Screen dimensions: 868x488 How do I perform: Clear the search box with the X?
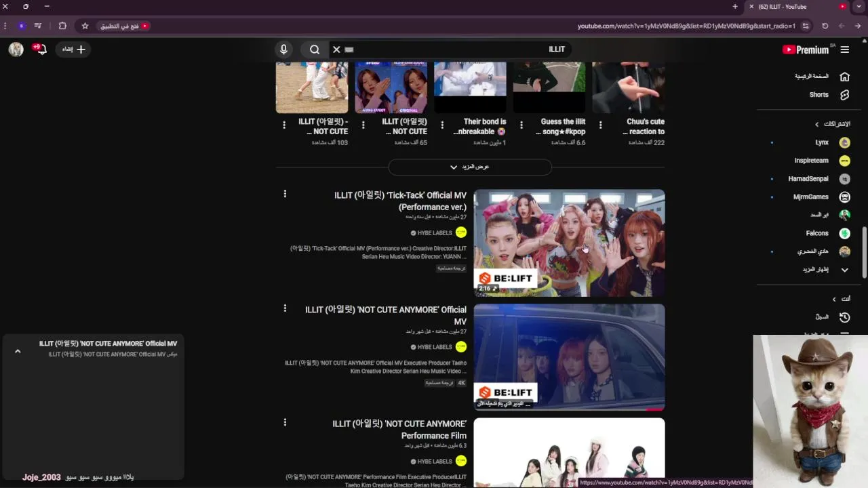[336, 49]
